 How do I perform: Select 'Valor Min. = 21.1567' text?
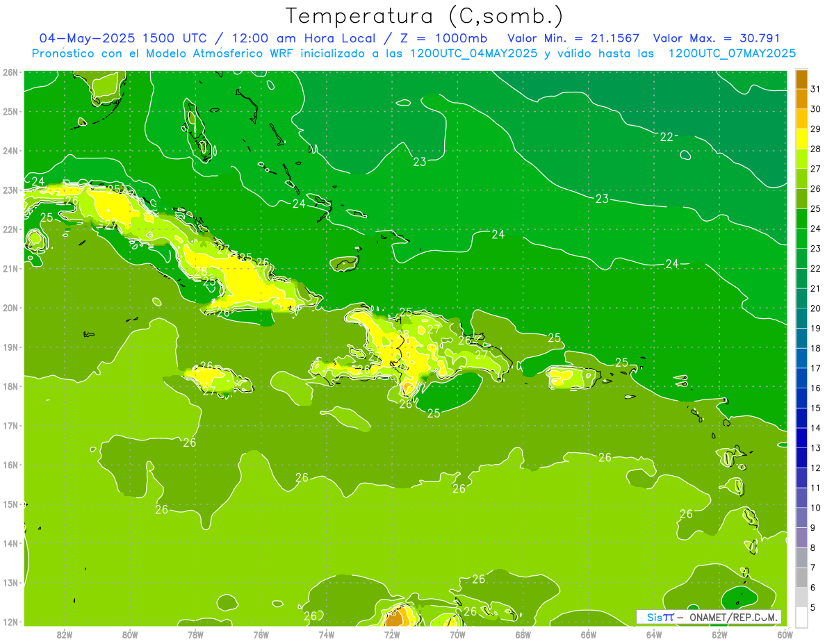573,38
